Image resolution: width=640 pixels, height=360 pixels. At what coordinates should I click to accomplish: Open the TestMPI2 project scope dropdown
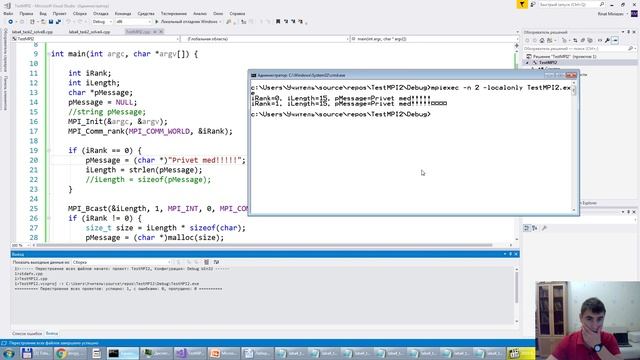click(96, 39)
